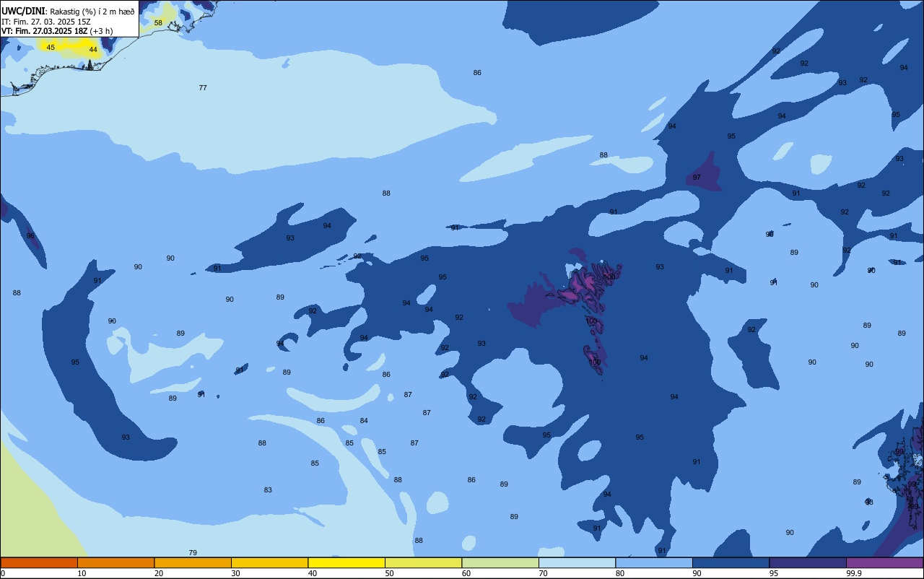Click the humidity value 83 on the map
The image size is (924, 579).
(x=268, y=490)
